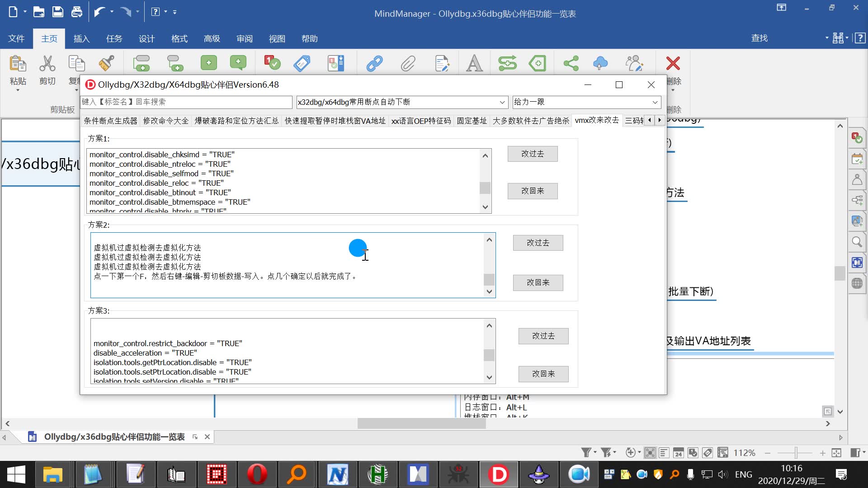
Task: Open the 文件 menu
Action: [16, 39]
